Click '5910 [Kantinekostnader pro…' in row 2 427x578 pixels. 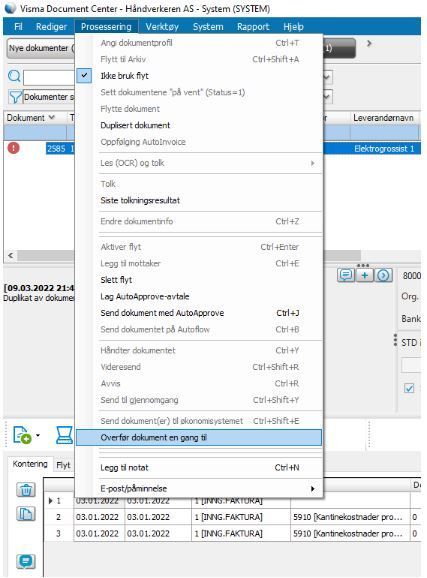click(347, 517)
